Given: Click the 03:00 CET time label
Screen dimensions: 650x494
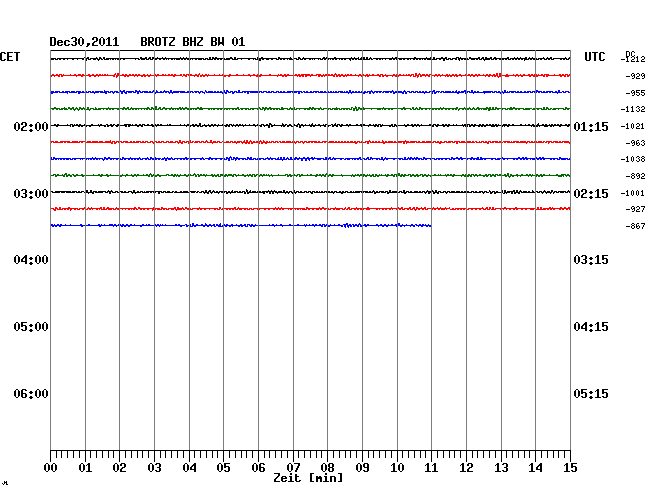Looking at the screenshot, I should [32, 193].
